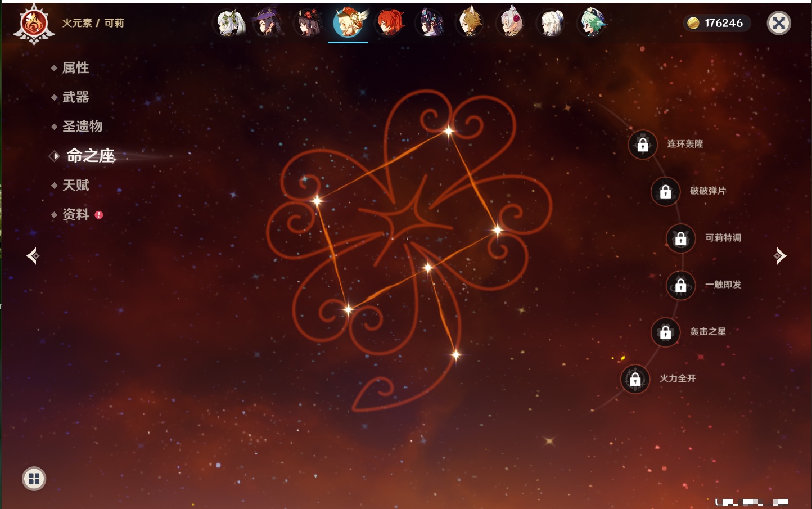Select the rightmost star of the constellation
Image resolution: width=812 pixels, height=509 pixels.
click(497, 229)
